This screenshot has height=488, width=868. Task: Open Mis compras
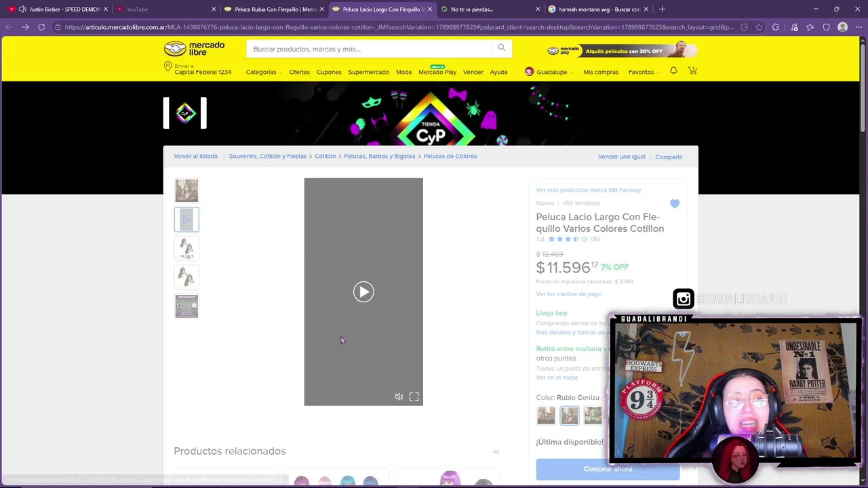pos(601,72)
